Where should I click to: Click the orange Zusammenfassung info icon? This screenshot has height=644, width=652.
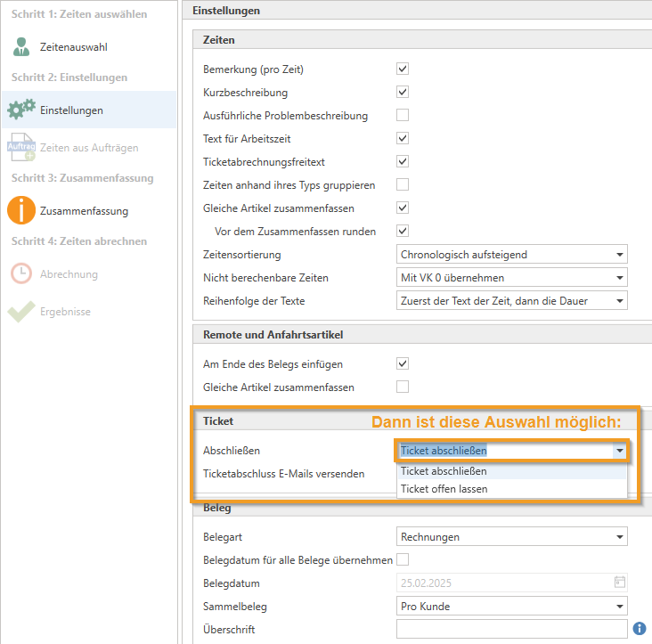click(x=21, y=211)
